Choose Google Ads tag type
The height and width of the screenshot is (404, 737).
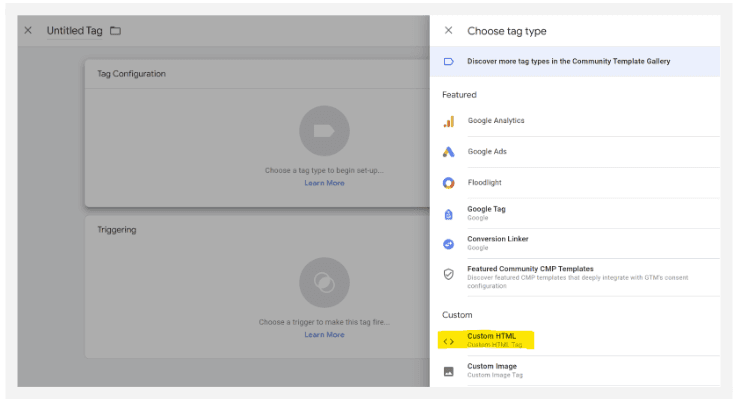pos(581,152)
